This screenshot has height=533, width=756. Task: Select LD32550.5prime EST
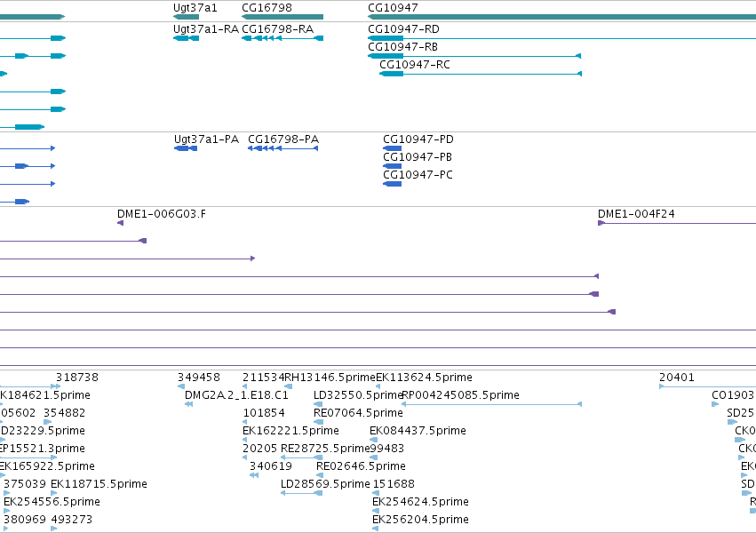pyautogui.click(x=318, y=404)
